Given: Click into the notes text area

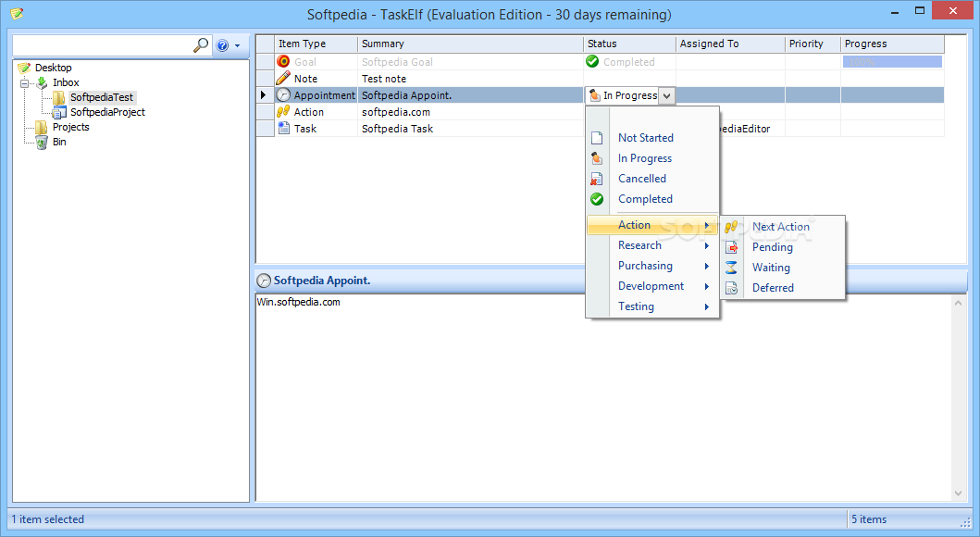Looking at the screenshot, I should (603, 397).
